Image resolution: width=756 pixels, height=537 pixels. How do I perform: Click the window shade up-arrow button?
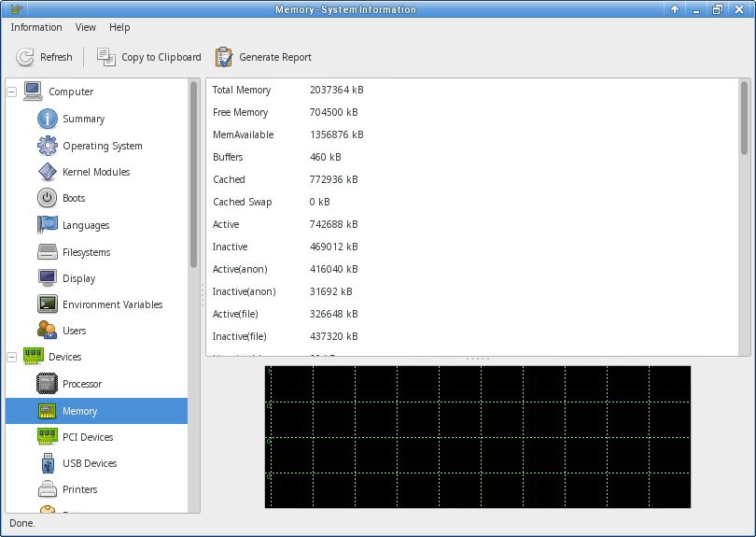tap(675, 9)
